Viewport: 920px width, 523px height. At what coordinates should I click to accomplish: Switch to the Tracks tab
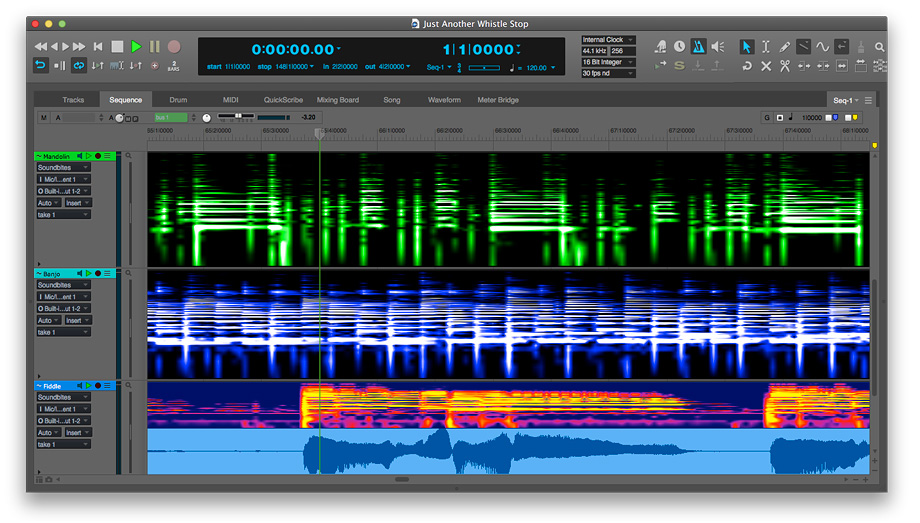click(73, 100)
